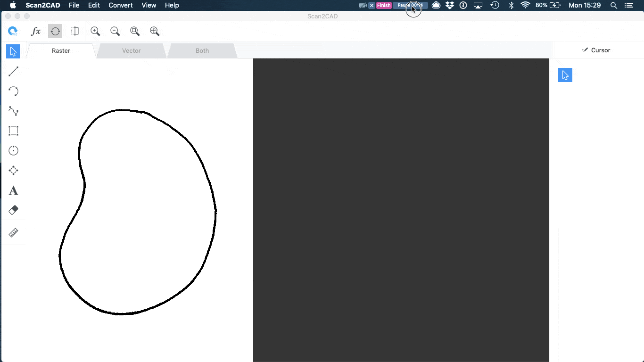Select the Line drawing tool
This screenshot has height=362, width=644.
[13, 71]
